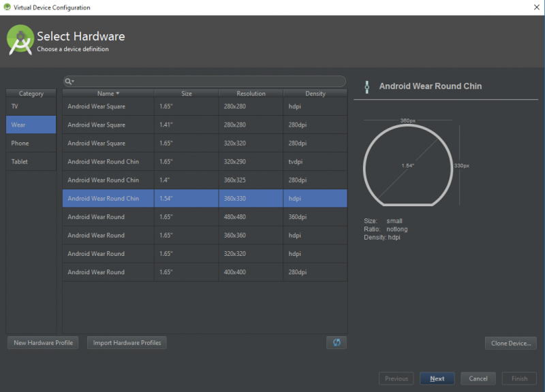Viewport: 545px width, 392px height.
Task: Sort the list by Name column
Action: (108, 93)
